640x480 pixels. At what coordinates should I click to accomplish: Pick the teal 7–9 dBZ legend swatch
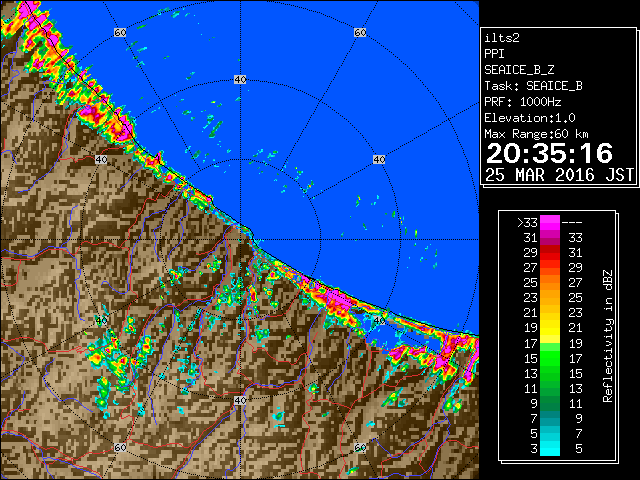point(550,418)
